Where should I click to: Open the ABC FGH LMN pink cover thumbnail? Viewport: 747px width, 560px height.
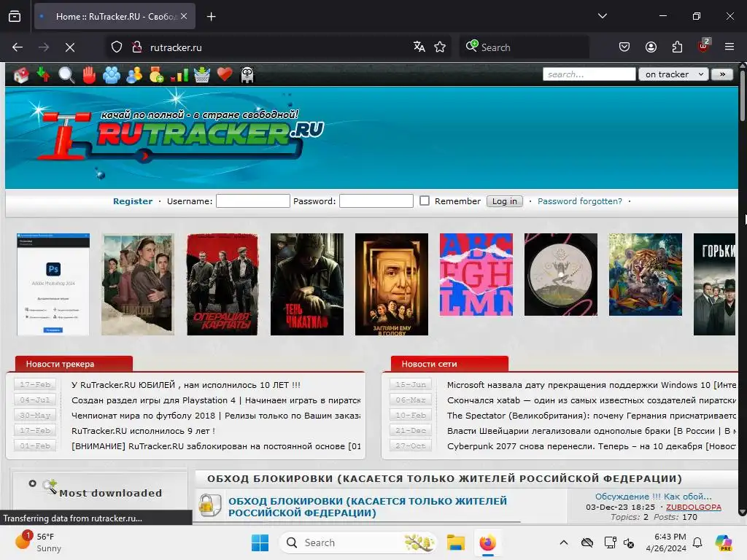(476, 274)
